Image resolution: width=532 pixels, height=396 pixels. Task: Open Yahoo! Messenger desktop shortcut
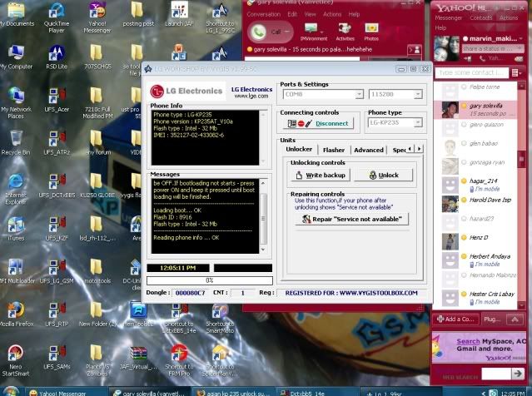pos(97,17)
